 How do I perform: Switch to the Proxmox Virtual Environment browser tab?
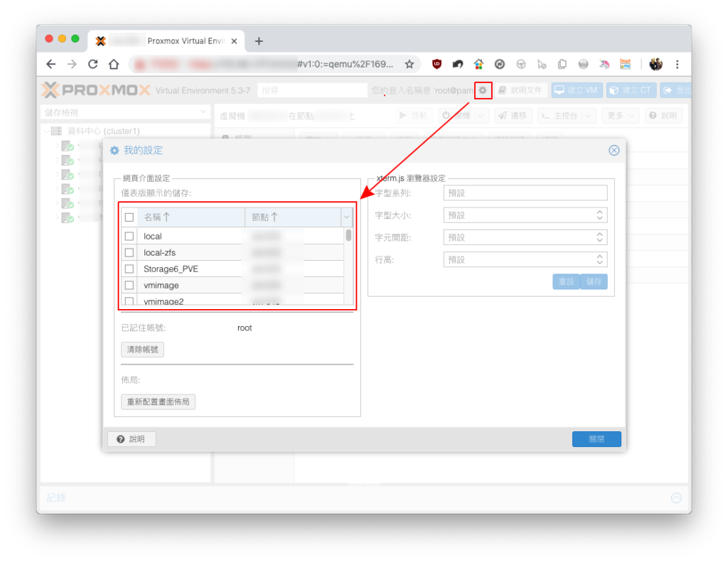click(166, 40)
